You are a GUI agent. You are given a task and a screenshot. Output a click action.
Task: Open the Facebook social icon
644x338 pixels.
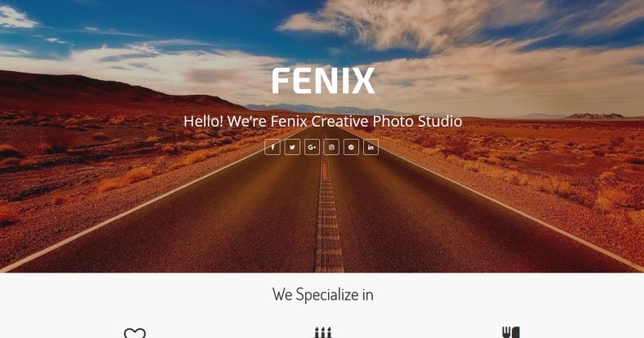tap(273, 147)
